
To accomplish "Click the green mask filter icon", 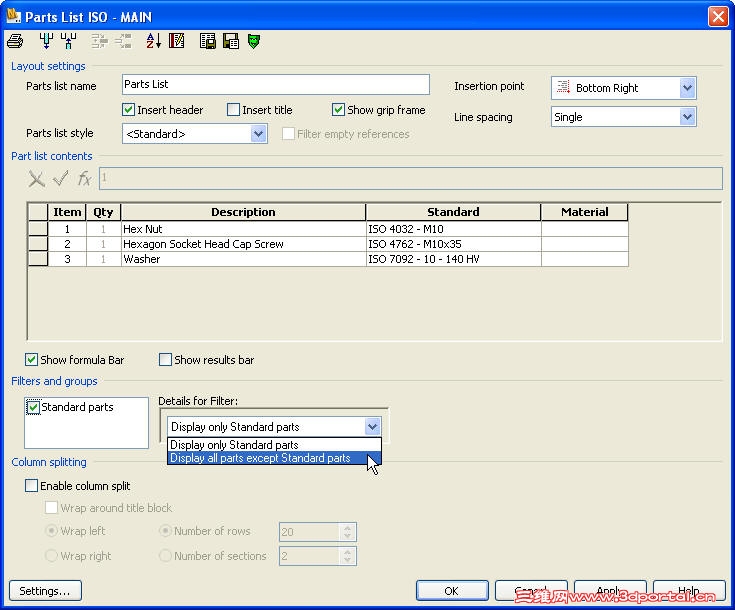I will (254, 41).
